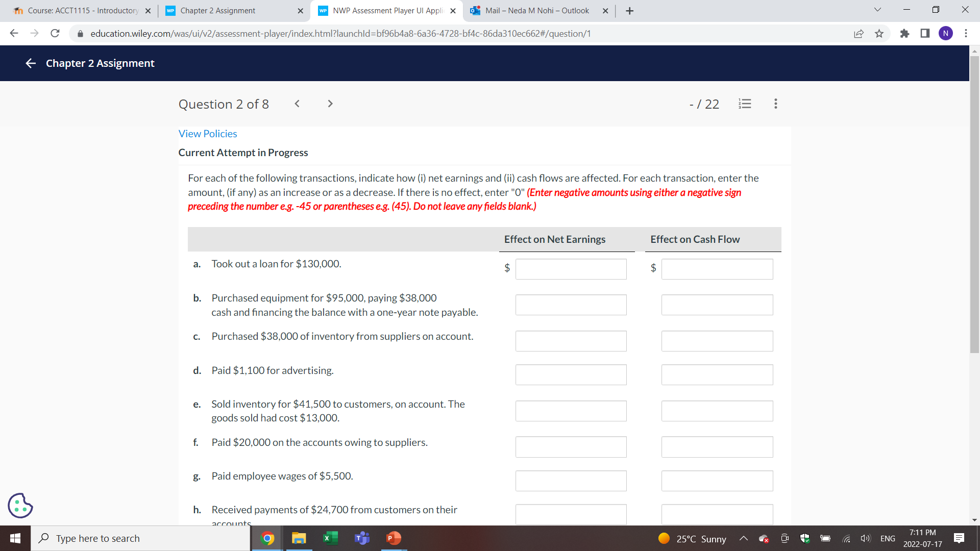Screen dimensions: 980x551
Task: Open the tab search chevron in Chrome
Action: point(877,9)
